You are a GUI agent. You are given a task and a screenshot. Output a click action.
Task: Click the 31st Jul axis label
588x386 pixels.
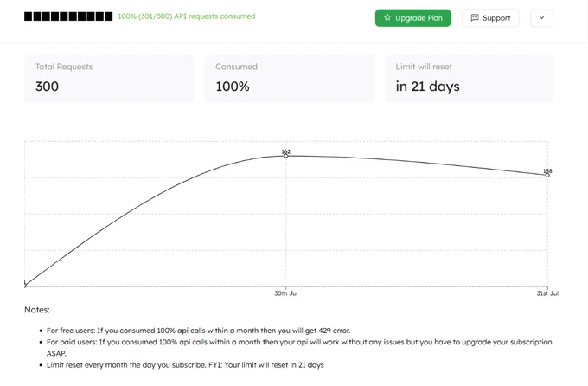click(x=547, y=293)
